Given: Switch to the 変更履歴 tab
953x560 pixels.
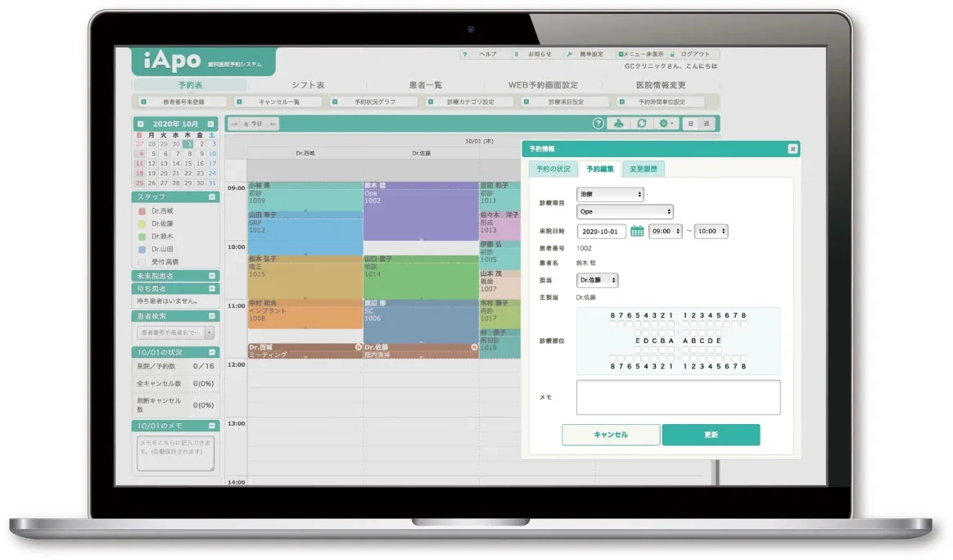Looking at the screenshot, I should click(x=644, y=169).
